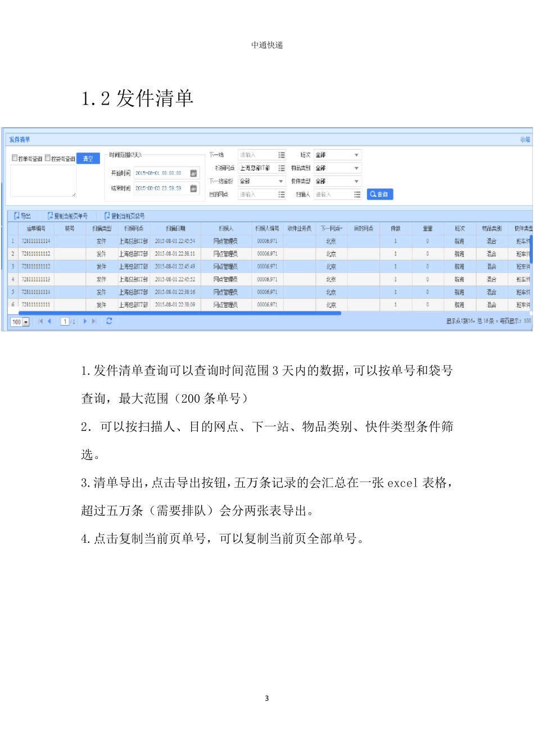Image resolution: width=534 pixels, height=756 pixels.
Task: Open the list picker for 扫描人
Action: point(357,194)
